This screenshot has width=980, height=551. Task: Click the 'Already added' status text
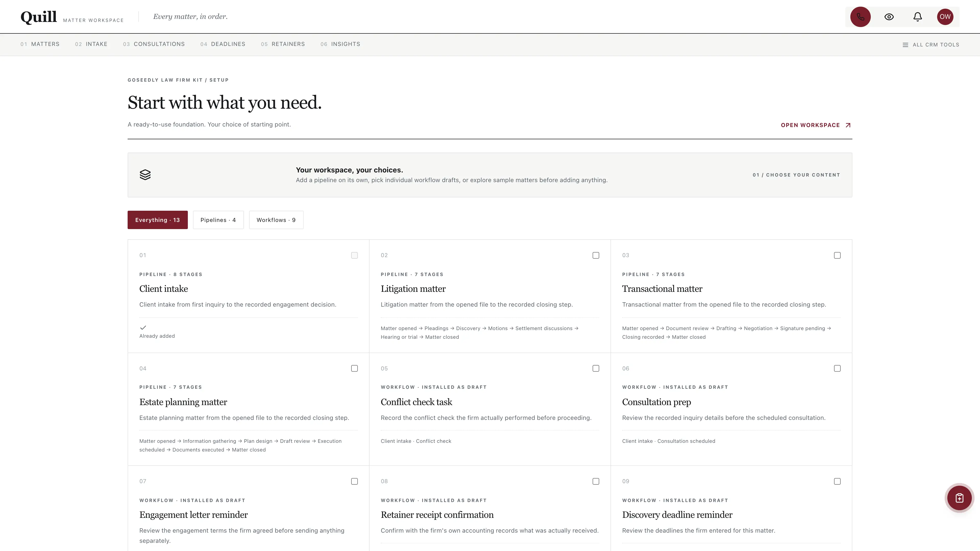click(x=157, y=336)
